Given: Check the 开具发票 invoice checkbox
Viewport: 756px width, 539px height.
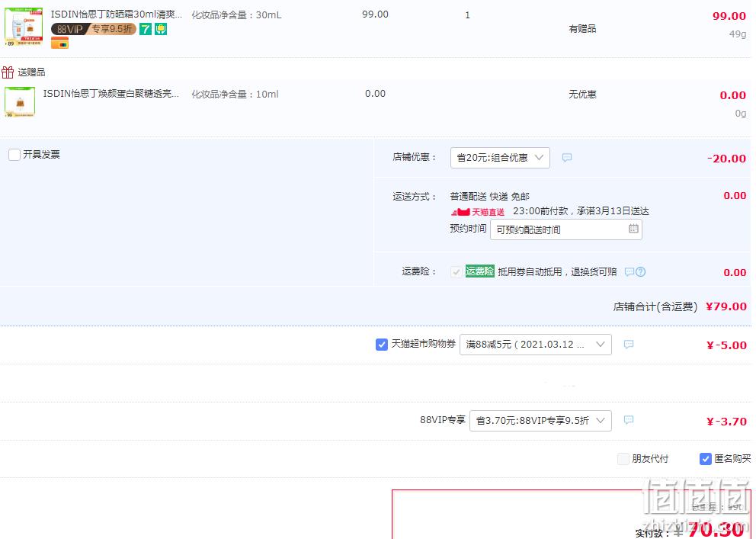Looking at the screenshot, I should pyautogui.click(x=14, y=155).
